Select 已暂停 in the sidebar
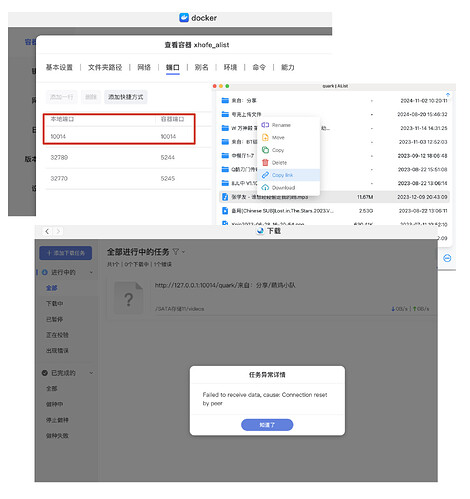Screen dimensions: 470x499 54,319
